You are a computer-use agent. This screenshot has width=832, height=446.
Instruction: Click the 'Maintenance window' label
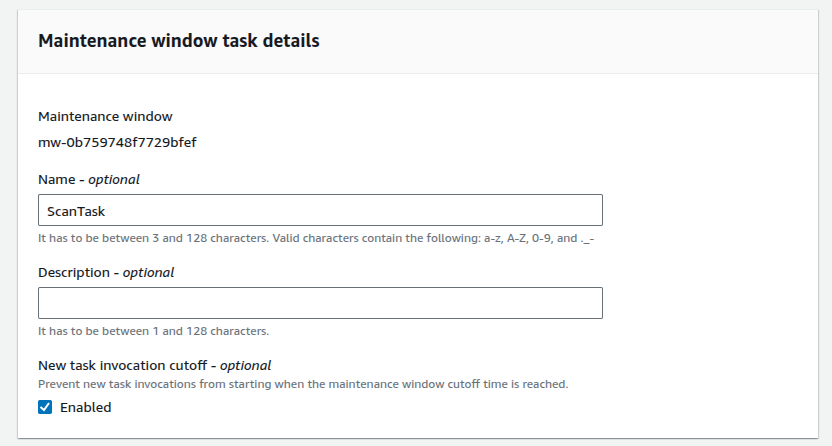coord(105,116)
